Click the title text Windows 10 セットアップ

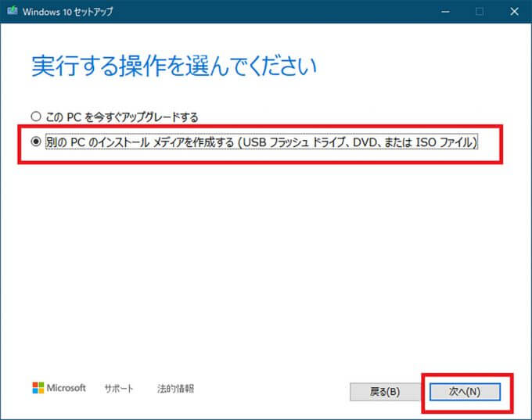pos(68,12)
